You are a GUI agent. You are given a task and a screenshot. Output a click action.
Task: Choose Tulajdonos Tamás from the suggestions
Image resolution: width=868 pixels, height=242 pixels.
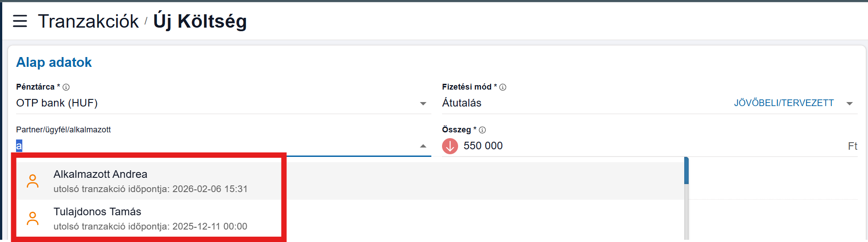(97, 212)
